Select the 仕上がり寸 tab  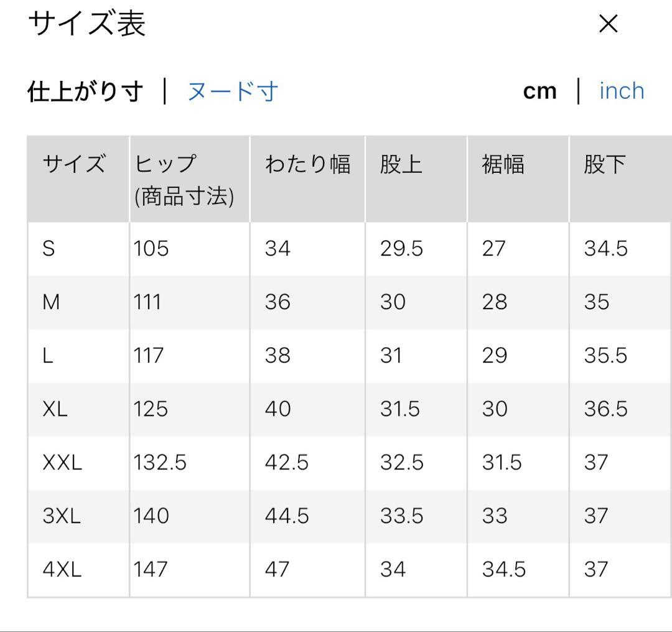click(x=85, y=91)
